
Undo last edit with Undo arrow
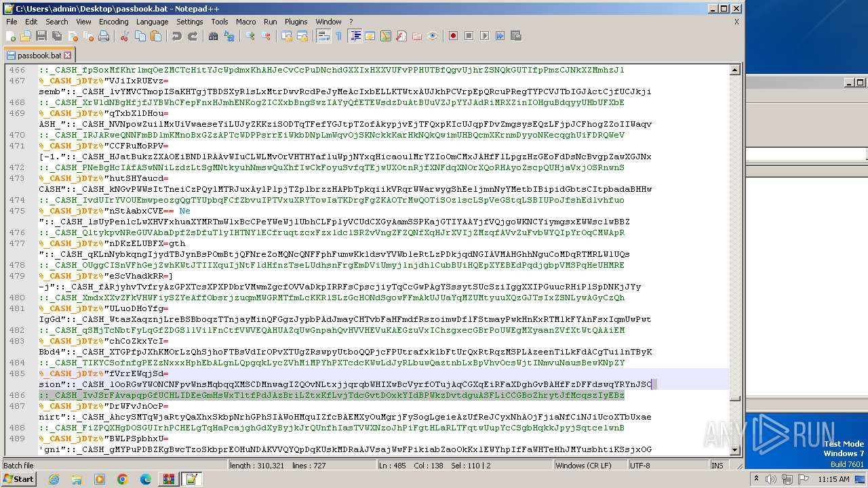pos(177,36)
